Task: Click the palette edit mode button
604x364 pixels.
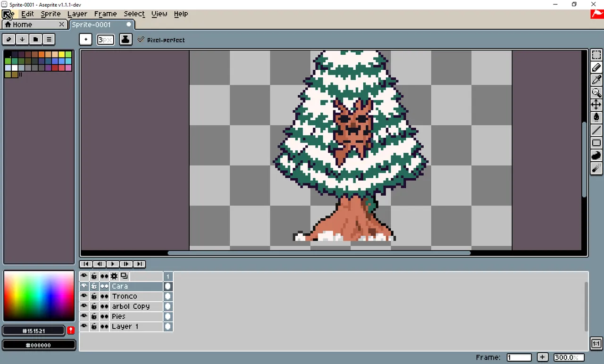Action: coord(9,39)
